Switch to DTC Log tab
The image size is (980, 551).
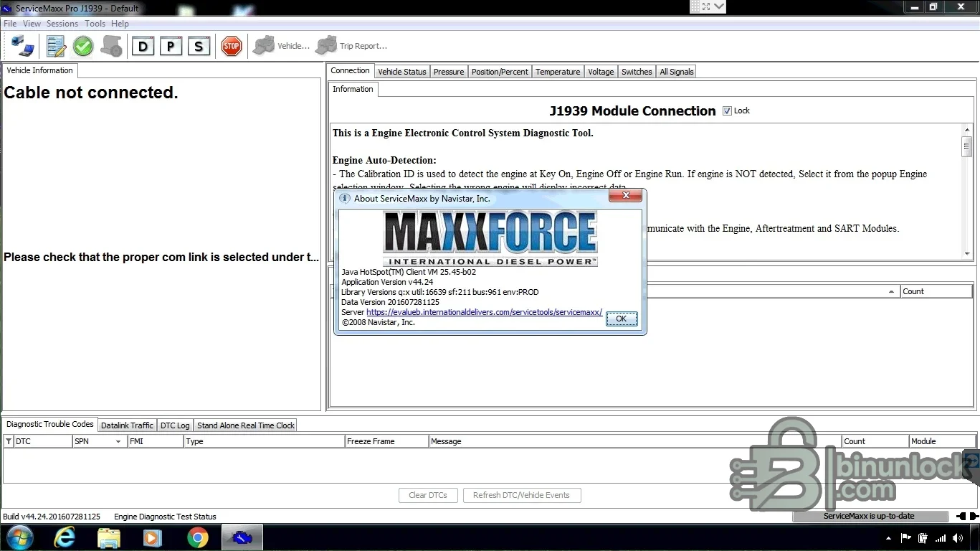(175, 425)
